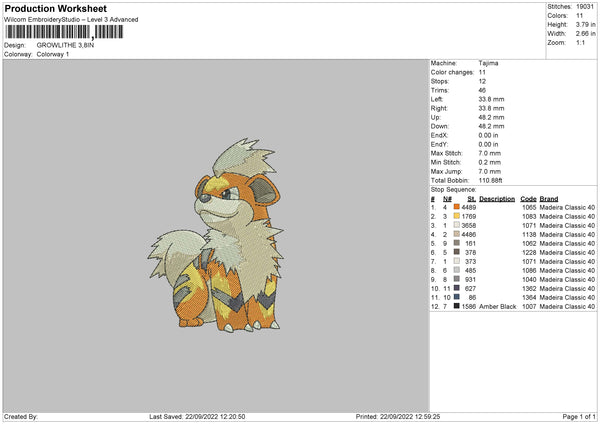Click the 'Amber Black' description in row 12
The width and height of the screenshot is (600, 424).
pyautogui.click(x=497, y=307)
